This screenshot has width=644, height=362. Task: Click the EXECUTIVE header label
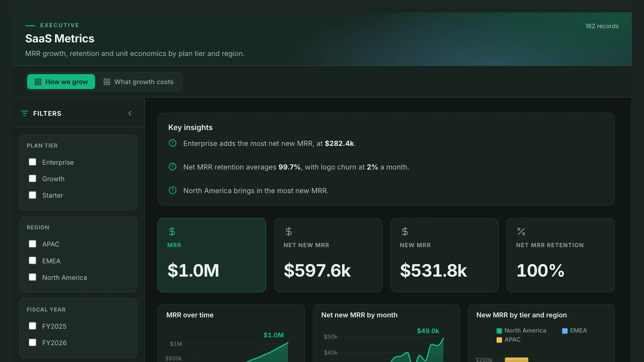point(60,25)
